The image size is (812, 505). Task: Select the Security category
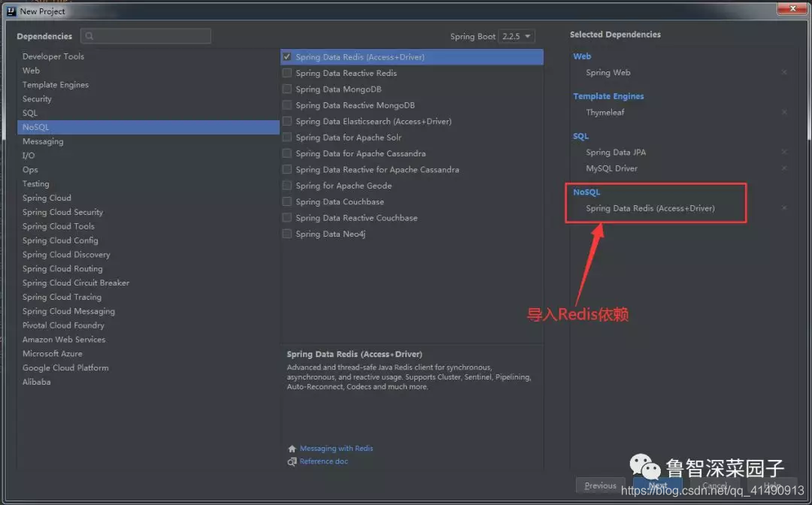point(148,99)
